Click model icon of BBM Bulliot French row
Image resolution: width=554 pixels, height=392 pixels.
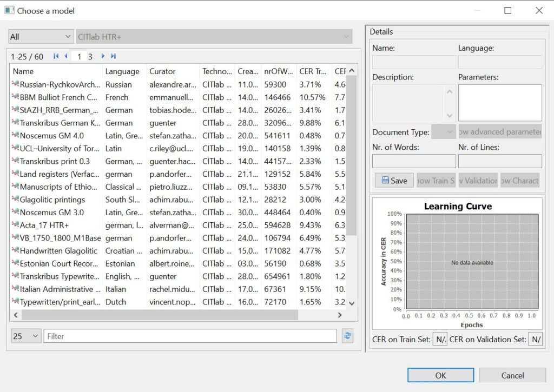[x=15, y=97]
